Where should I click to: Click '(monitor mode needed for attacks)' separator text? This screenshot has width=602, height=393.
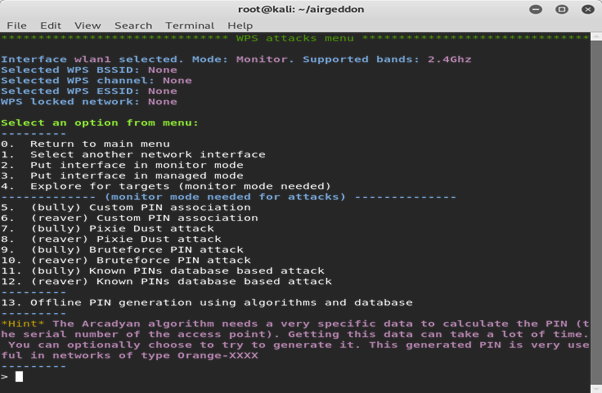click(225, 197)
